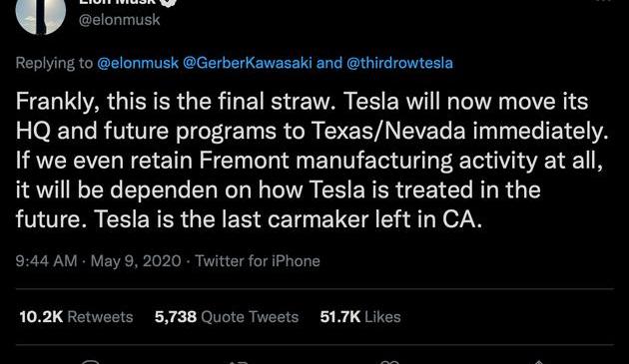Image resolution: width=629 pixels, height=364 pixels.
Task: Click the Elon Musk display name
Action: click(x=117, y=2)
